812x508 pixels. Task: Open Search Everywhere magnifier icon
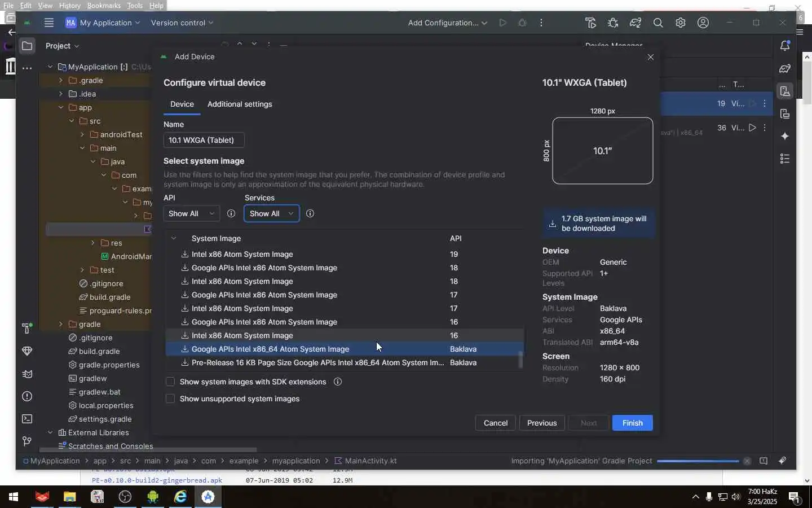tap(658, 23)
